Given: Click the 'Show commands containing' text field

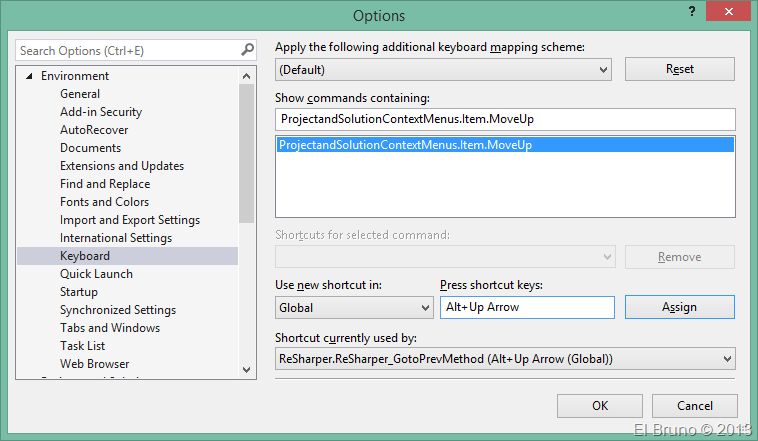Looking at the screenshot, I should click(x=504, y=119).
